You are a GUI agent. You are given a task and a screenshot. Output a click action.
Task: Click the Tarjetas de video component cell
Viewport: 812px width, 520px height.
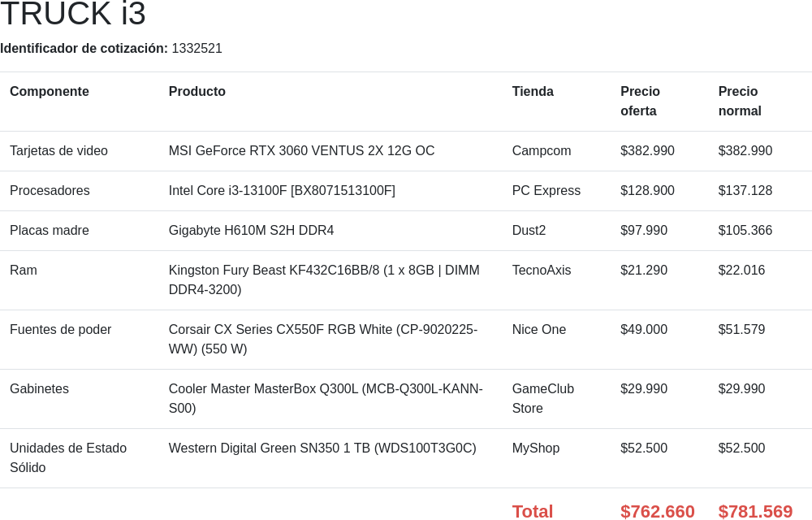(58, 150)
